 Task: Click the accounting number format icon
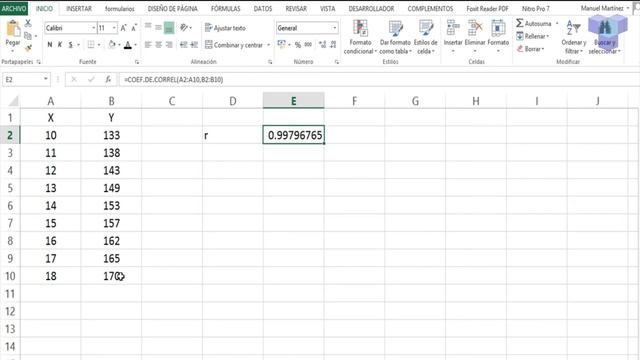(x=281, y=44)
